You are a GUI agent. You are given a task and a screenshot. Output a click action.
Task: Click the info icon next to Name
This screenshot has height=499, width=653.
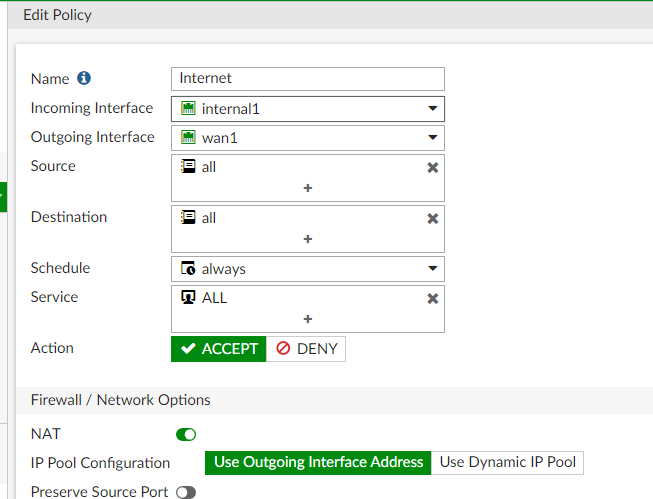click(x=84, y=78)
